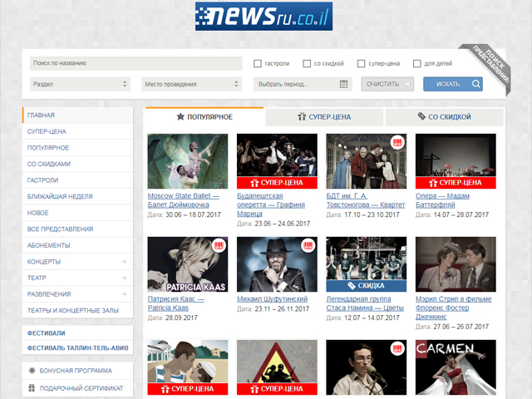The image size is (532, 399).
Task: Click the ОЧИСТИТЬ button
Action: click(x=387, y=84)
